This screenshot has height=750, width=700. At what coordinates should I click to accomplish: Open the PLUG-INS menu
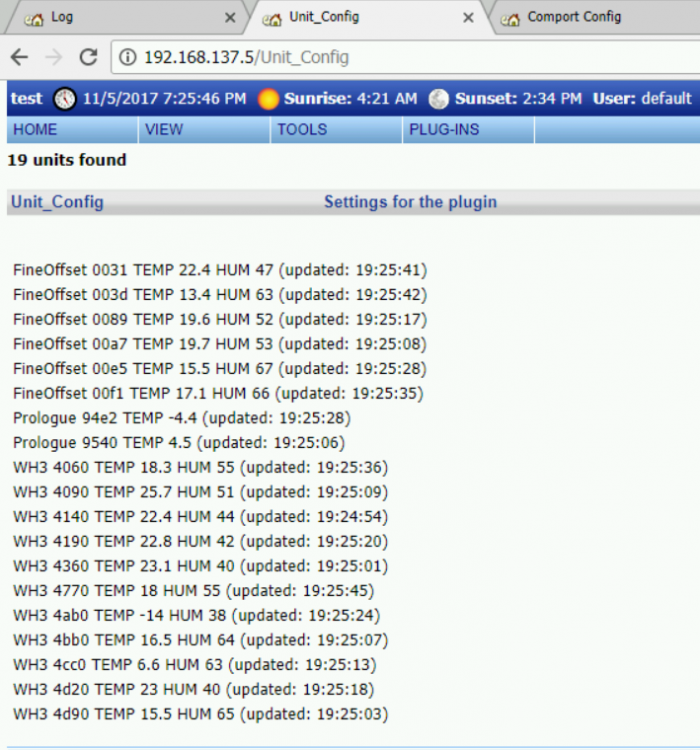[468, 130]
